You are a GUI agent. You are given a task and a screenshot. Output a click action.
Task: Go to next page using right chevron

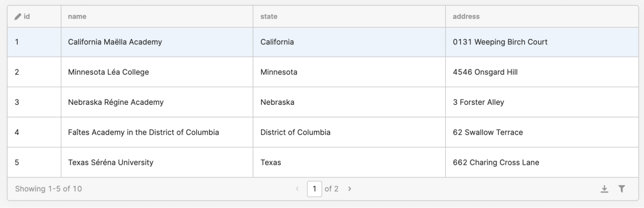coord(350,189)
